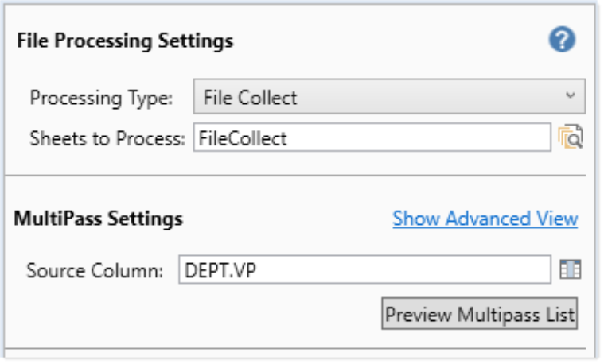Viewport: 604px width, 364px height.
Task: Click the MultiPass Settings heading
Action: pyautogui.click(x=99, y=219)
